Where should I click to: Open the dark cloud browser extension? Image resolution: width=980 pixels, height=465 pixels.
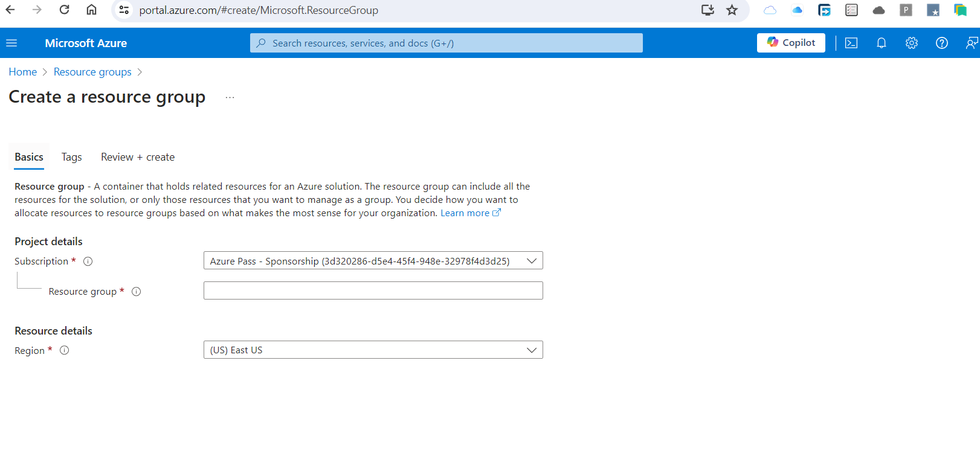click(x=878, y=10)
